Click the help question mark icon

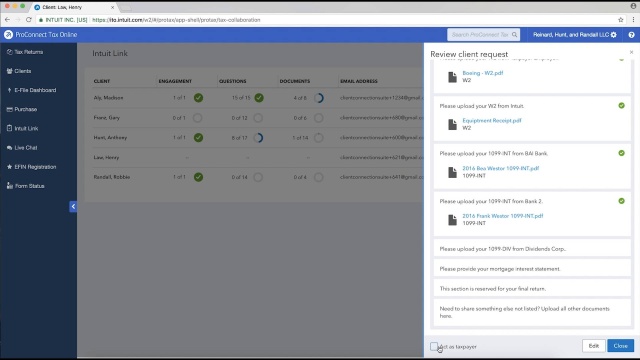[631, 35]
